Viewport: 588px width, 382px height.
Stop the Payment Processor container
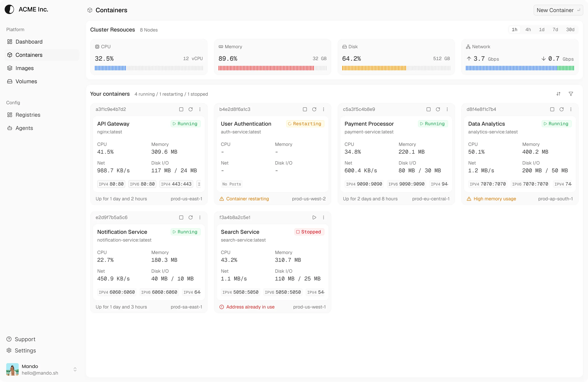pos(428,109)
